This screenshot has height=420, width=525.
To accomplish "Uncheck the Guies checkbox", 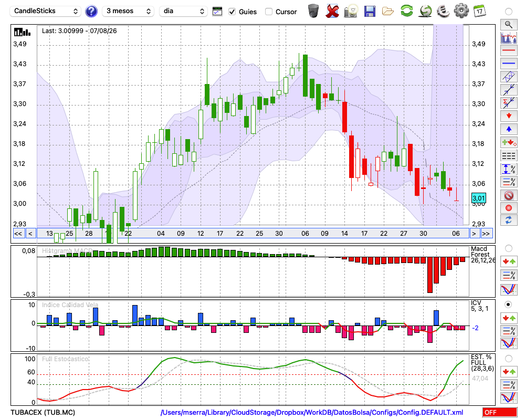I will pos(232,12).
